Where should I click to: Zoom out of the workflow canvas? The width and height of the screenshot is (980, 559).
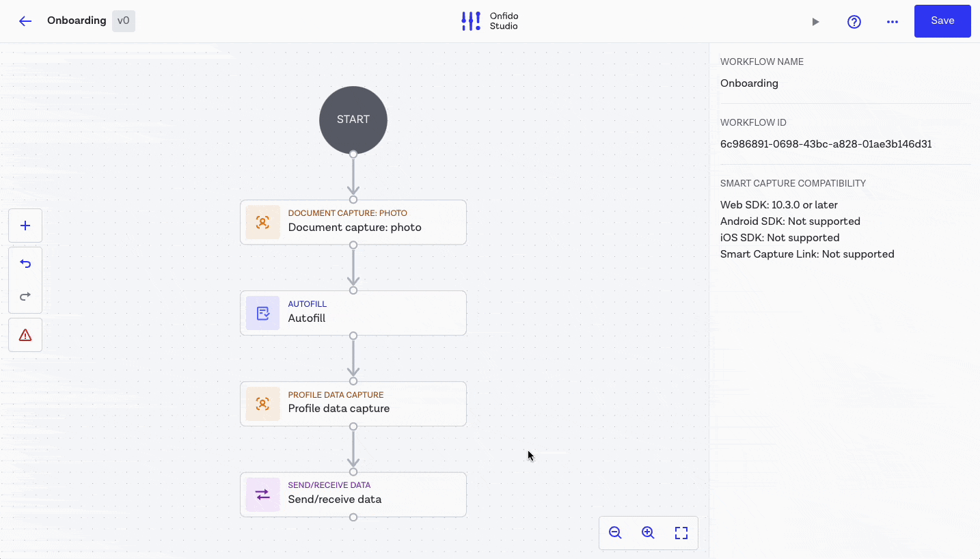point(615,532)
